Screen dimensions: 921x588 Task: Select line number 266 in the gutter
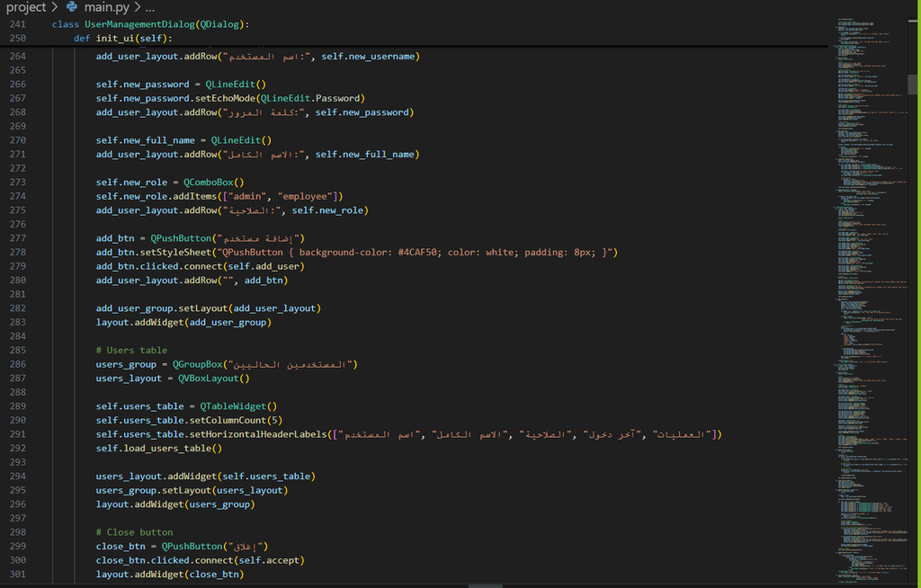point(18,84)
